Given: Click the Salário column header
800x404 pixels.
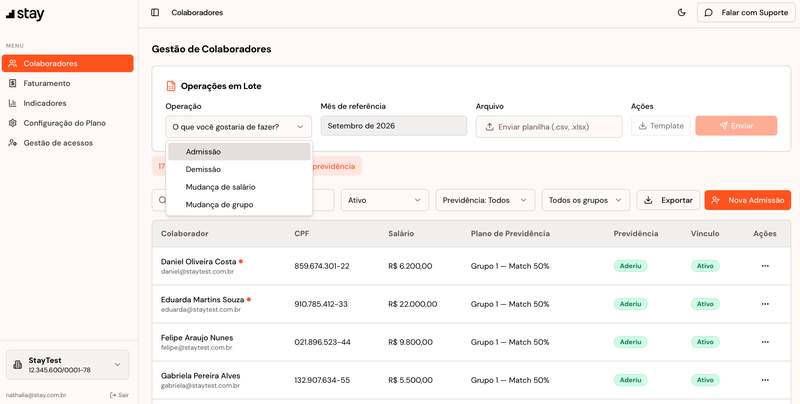Looking at the screenshot, I should pyautogui.click(x=401, y=234).
